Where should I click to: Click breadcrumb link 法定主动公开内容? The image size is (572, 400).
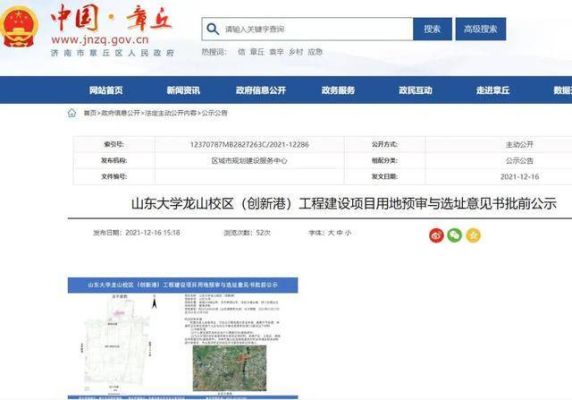(171, 113)
